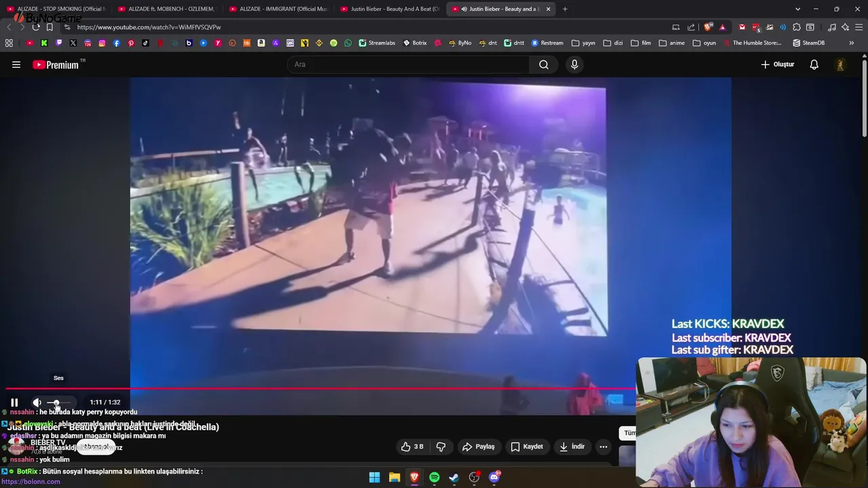Switch to ALIZADE - IMMIGRANT tab
Screen dimensions: 868x488
pyautogui.click(x=279, y=9)
